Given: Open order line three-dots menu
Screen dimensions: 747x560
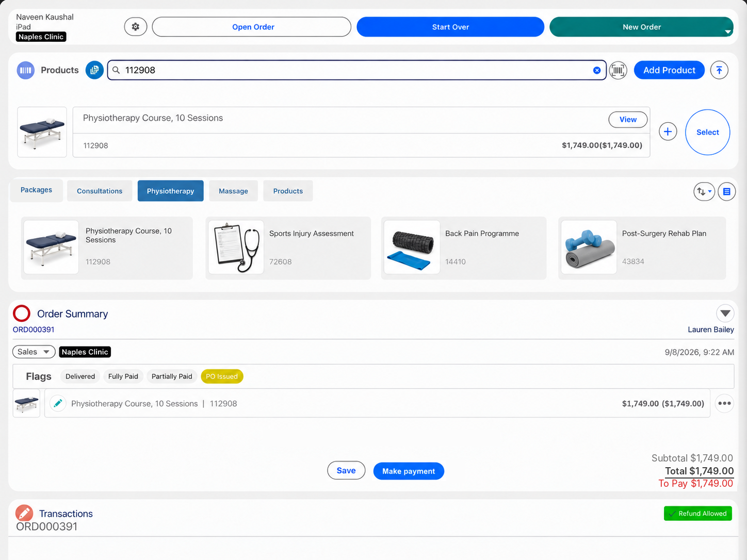Looking at the screenshot, I should click(x=724, y=403).
